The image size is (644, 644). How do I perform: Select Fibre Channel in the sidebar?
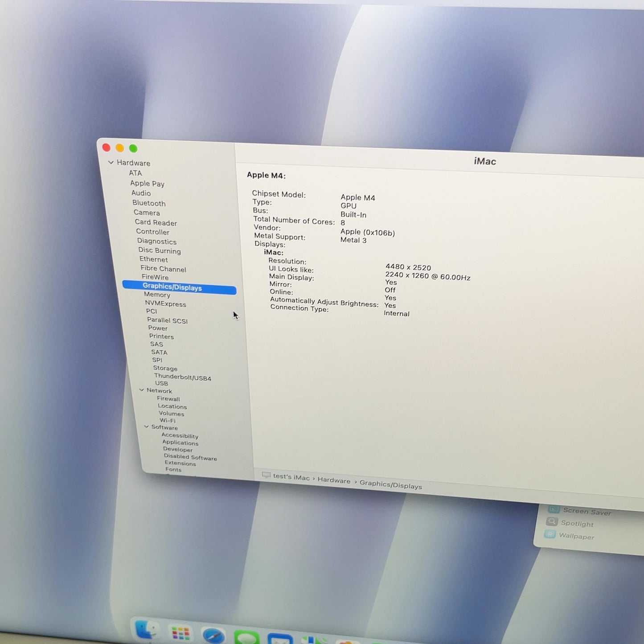click(163, 268)
